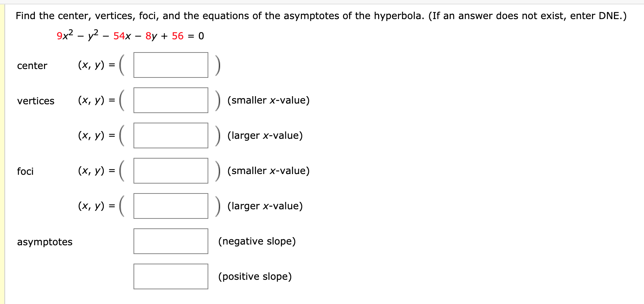Click the (smaller x-value) hint next to foci
This screenshot has height=304, width=644.
[x=268, y=171]
